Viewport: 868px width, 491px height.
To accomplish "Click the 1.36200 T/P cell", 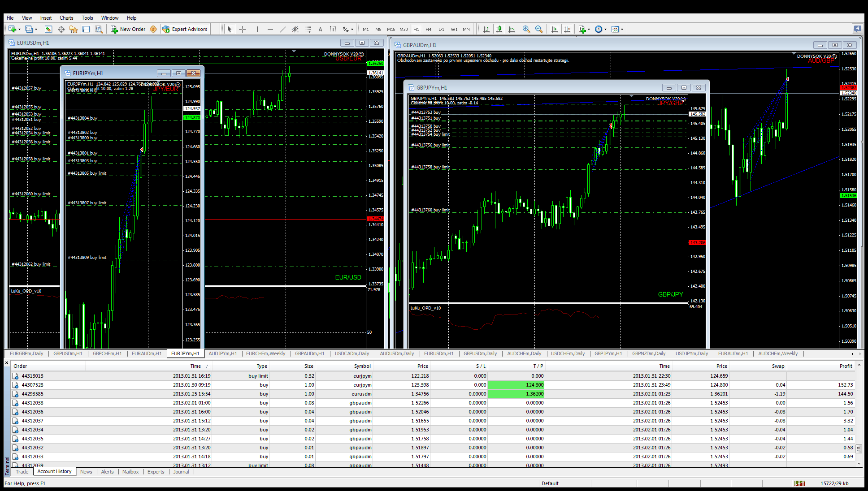I will click(516, 394).
